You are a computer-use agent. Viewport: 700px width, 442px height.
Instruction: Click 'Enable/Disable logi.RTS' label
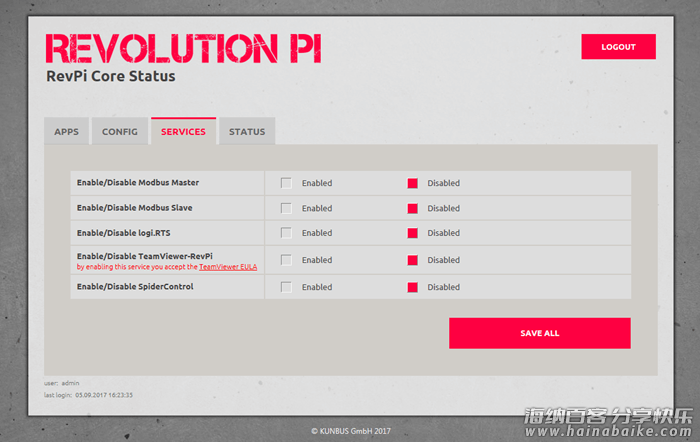[124, 233]
